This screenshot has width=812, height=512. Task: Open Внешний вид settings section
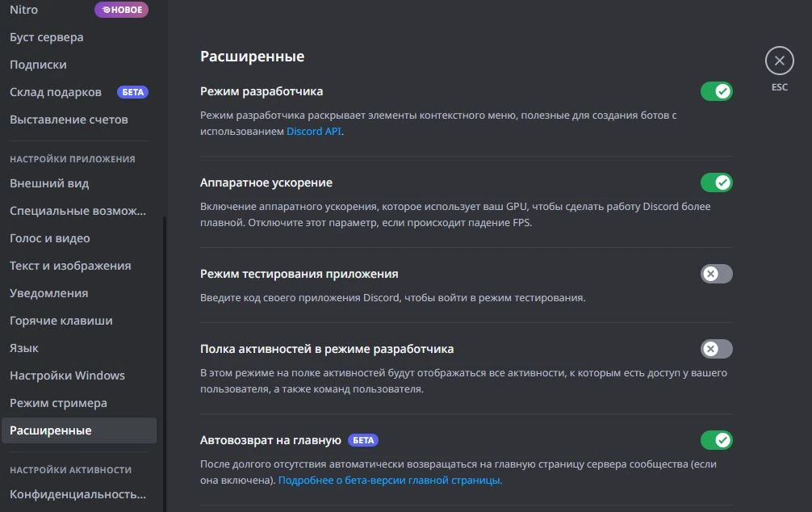click(49, 183)
